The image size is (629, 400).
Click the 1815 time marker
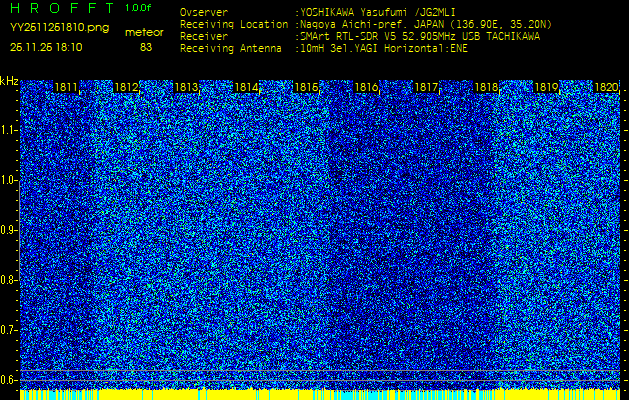point(306,87)
